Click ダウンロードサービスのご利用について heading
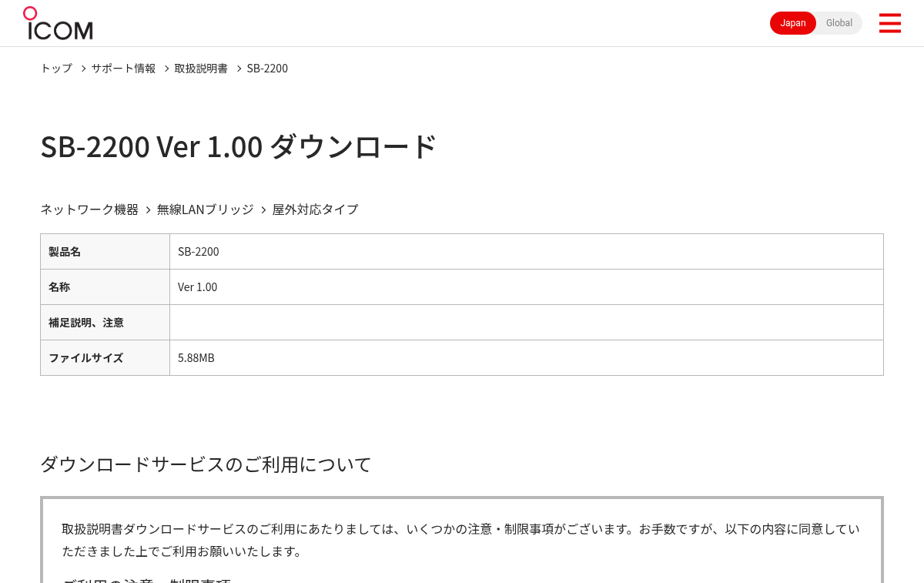 tap(206, 464)
